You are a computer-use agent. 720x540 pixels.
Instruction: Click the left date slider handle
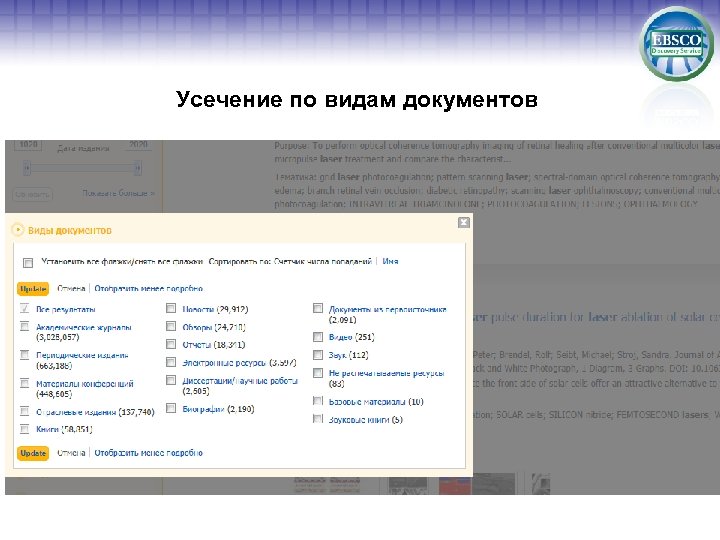point(27,168)
